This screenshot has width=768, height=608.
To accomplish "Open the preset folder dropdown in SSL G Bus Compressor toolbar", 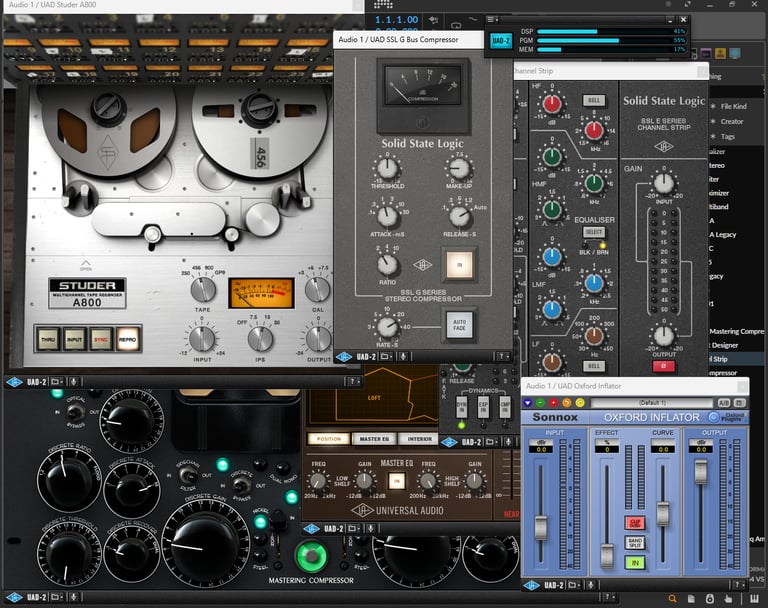I will pos(386,357).
